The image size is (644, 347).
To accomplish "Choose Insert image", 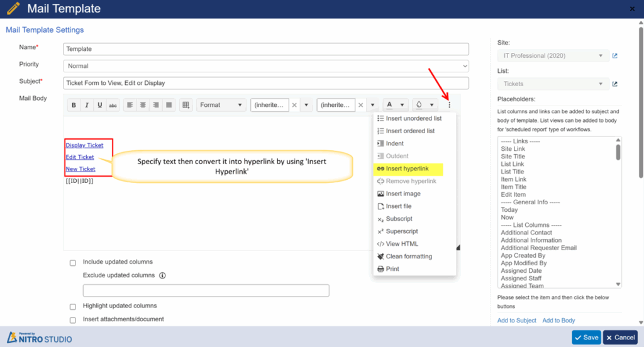I will click(x=414, y=194).
